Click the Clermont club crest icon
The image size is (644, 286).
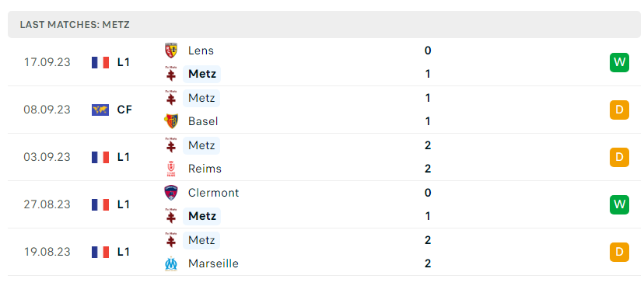point(171,193)
